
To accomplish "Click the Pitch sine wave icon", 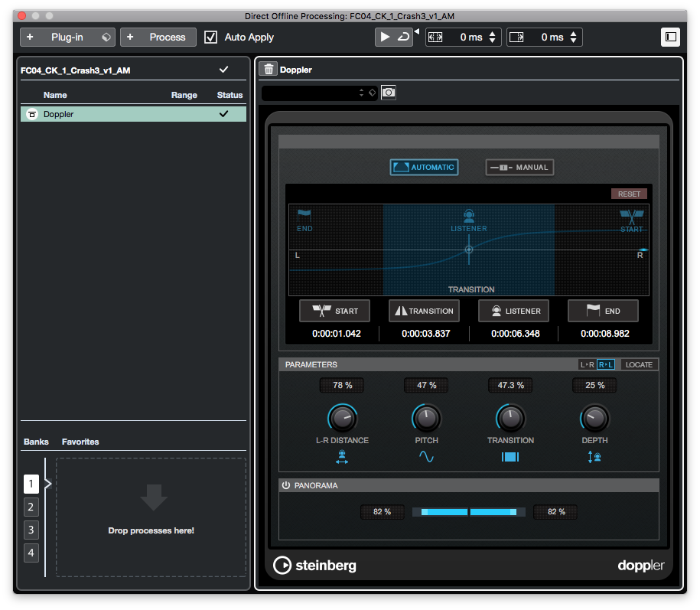I will pos(426,456).
